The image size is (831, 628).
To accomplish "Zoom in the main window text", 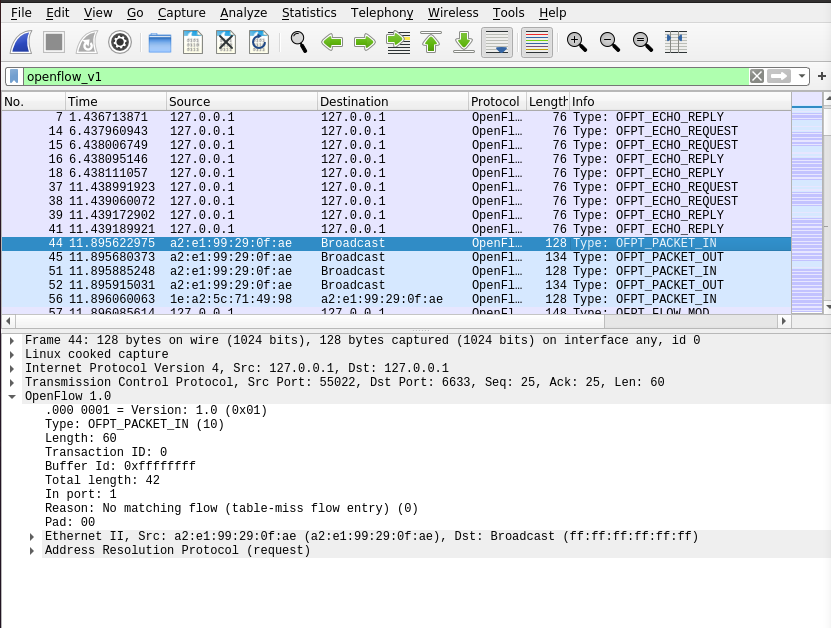I will coord(577,42).
